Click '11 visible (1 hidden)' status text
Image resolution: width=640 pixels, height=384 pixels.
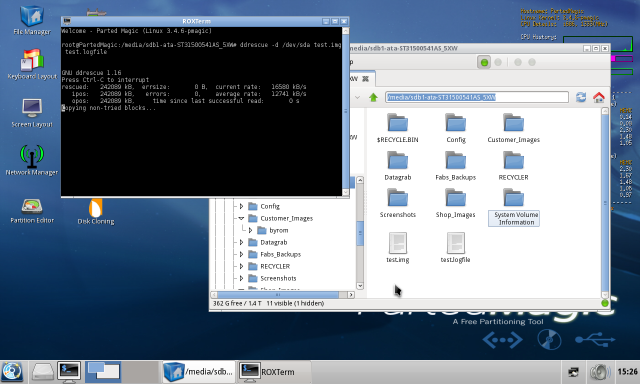(x=295, y=303)
